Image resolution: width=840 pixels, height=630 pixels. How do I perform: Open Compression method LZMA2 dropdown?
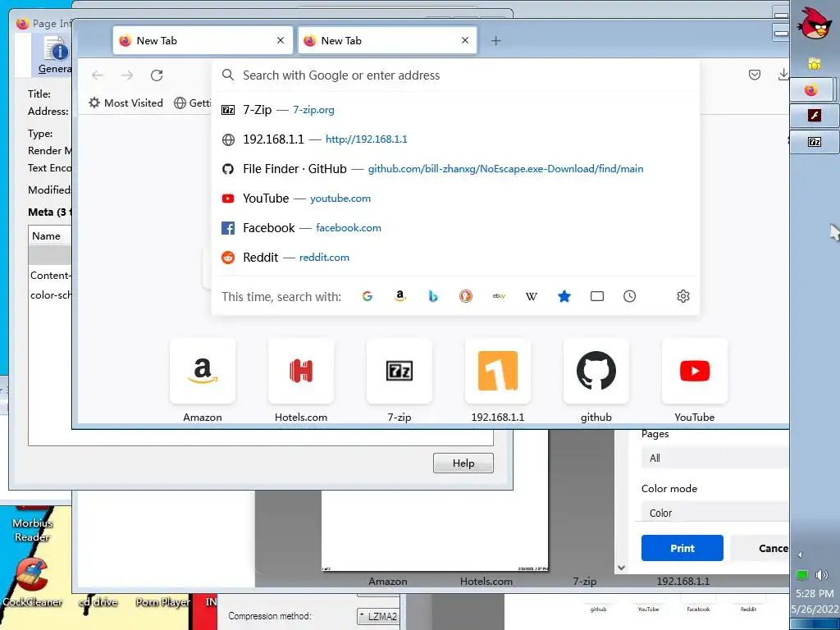(378, 616)
